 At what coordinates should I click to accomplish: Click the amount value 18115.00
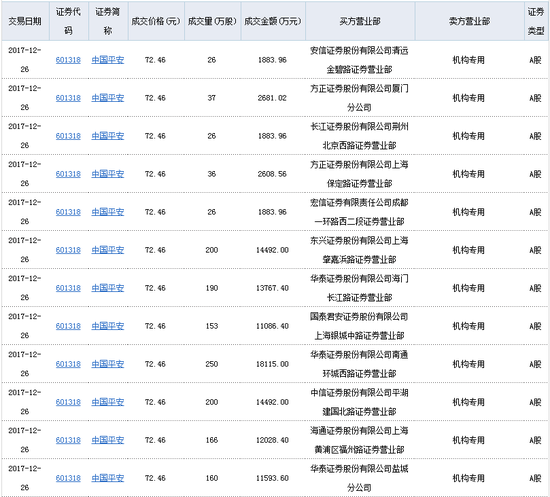(x=272, y=364)
